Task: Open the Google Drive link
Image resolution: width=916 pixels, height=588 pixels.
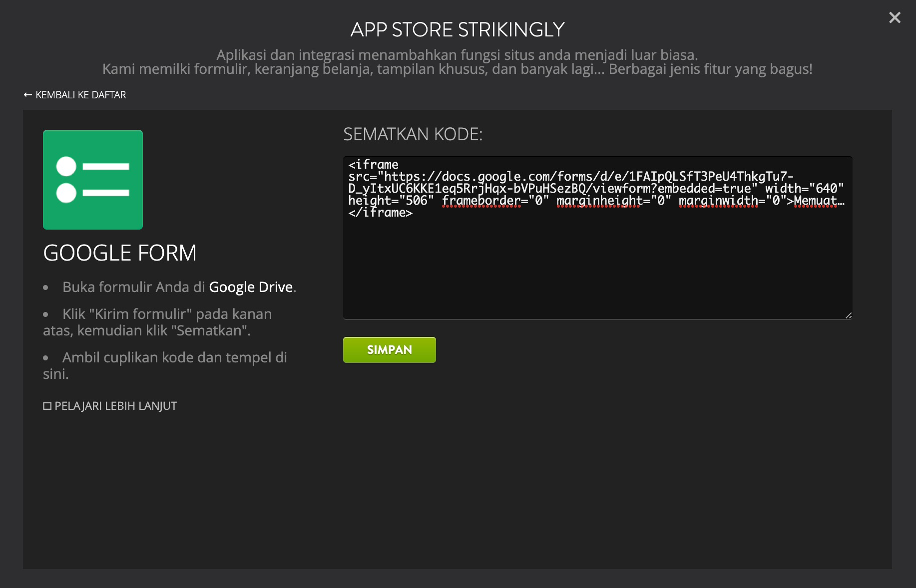Action: (251, 287)
